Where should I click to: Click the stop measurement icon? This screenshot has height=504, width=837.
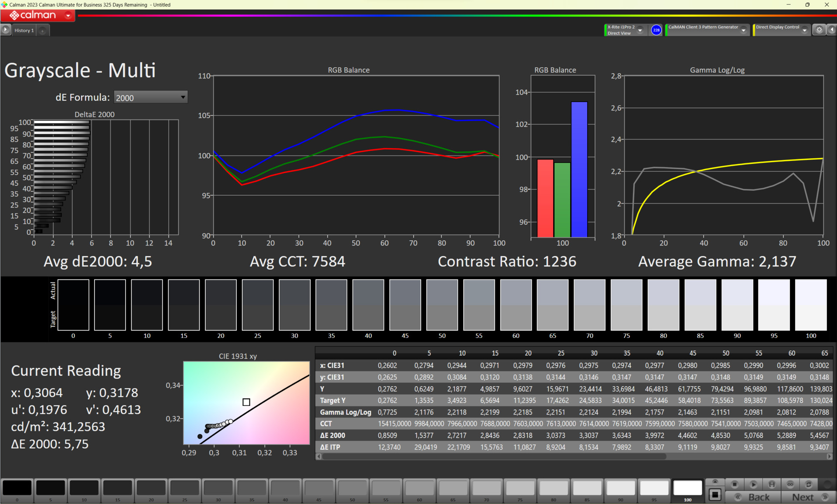[x=735, y=484]
